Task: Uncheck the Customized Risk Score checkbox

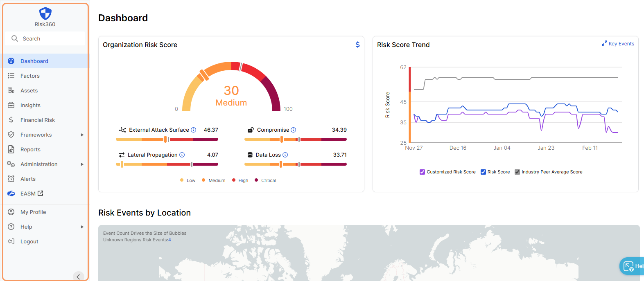Action: (422, 172)
